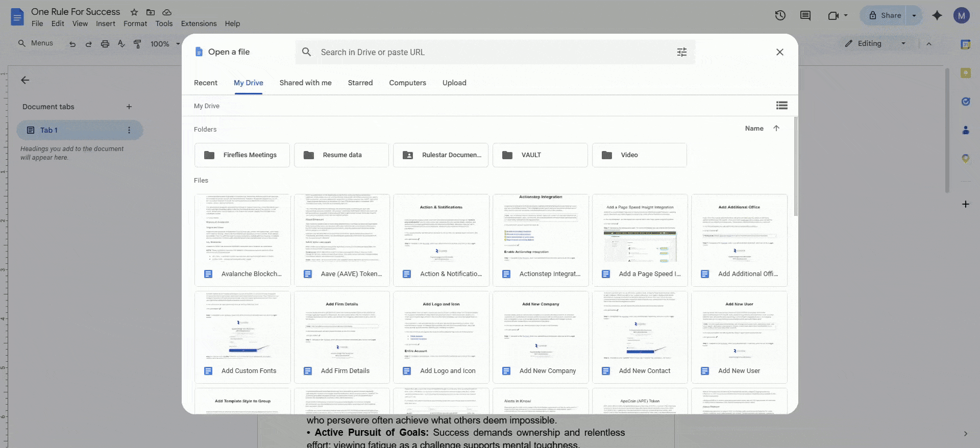980x448 pixels.
Task: Select Tab 1 in document tabs
Action: click(x=80, y=130)
